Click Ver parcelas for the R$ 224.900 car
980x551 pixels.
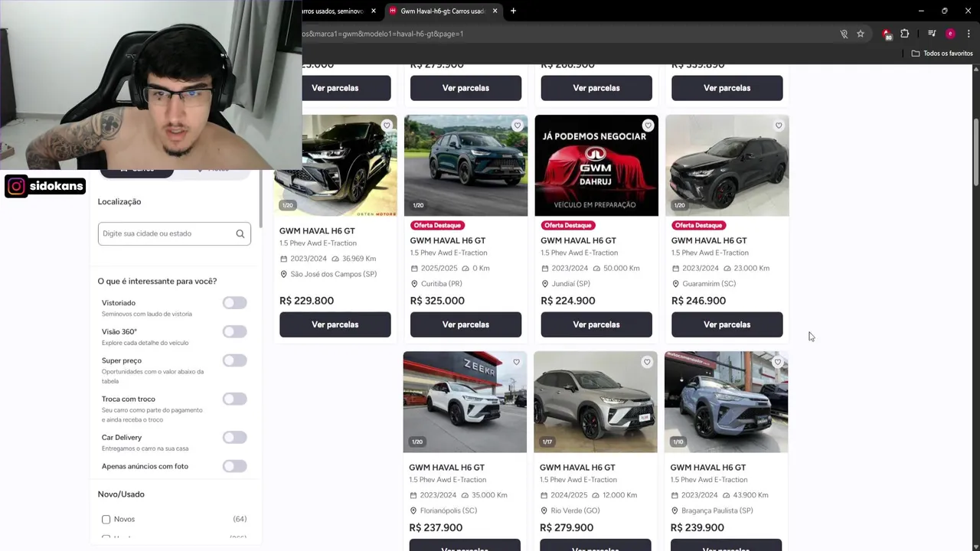(596, 324)
